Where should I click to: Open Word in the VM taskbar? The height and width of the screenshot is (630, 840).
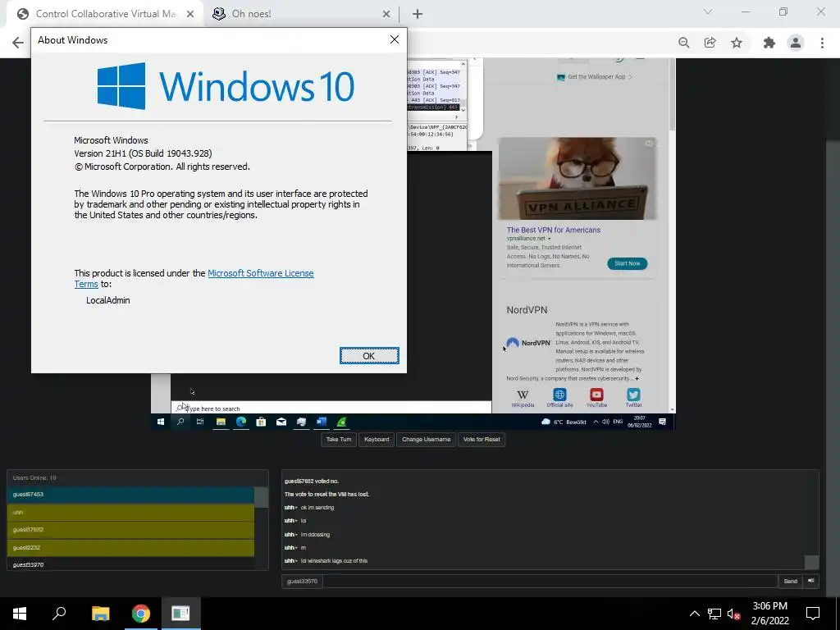coord(322,422)
